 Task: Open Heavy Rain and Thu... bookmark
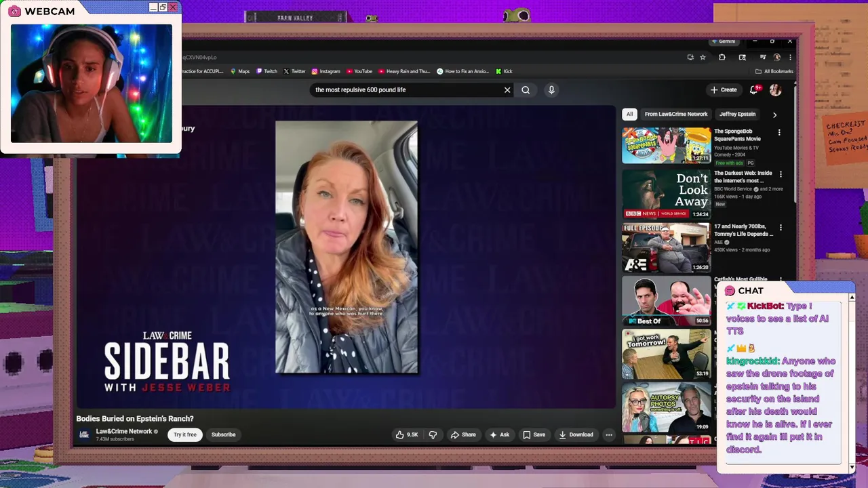(x=404, y=71)
